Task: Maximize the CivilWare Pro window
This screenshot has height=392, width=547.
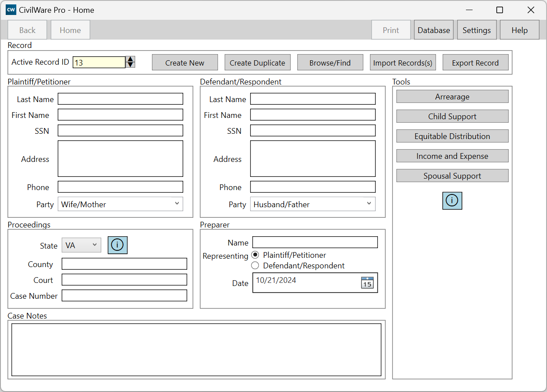Action: click(x=500, y=10)
